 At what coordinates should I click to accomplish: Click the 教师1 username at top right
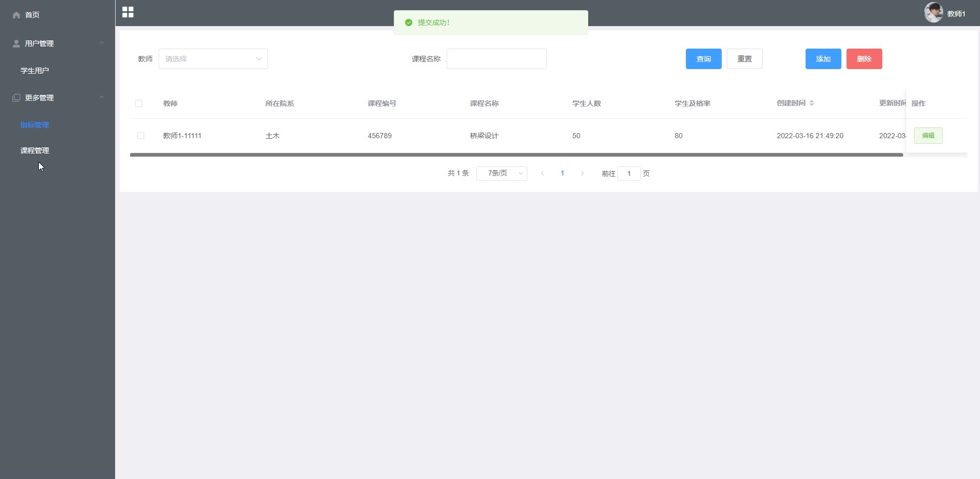(956, 14)
